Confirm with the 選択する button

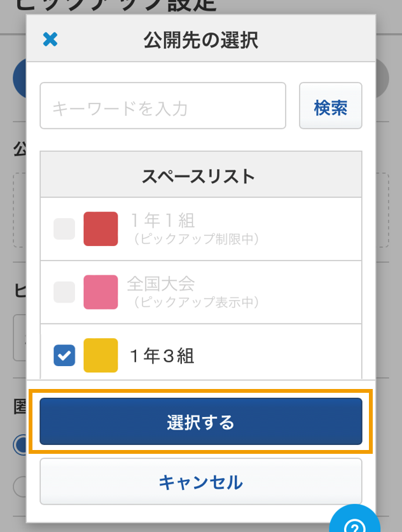point(201,421)
